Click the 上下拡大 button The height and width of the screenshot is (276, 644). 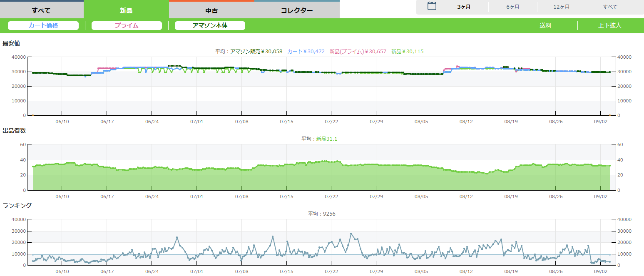point(609,26)
